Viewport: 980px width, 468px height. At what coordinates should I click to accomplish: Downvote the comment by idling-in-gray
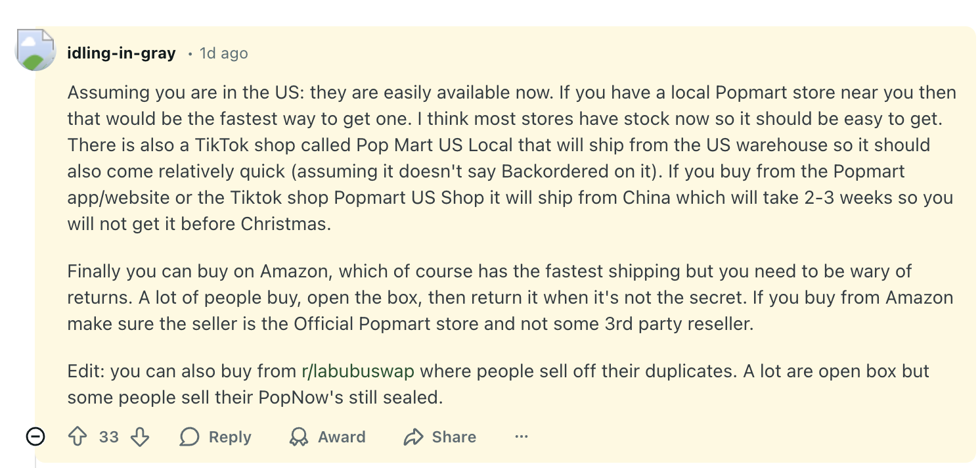point(140,437)
